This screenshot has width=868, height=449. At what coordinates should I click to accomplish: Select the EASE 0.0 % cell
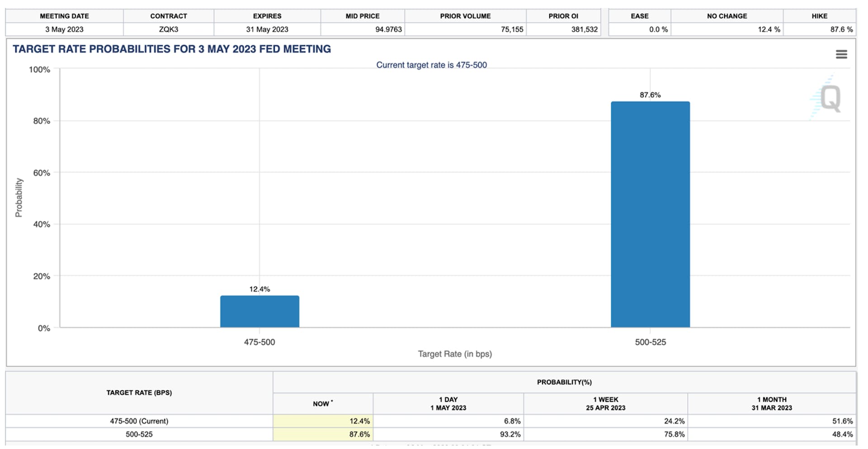click(640, 29)
